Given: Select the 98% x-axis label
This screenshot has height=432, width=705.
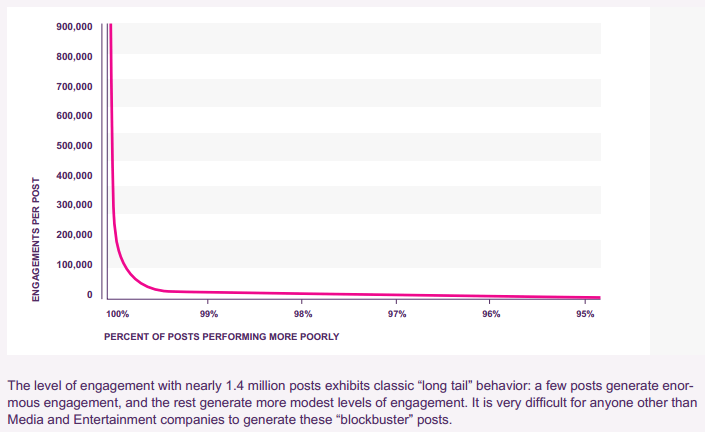Looking at the screenshot, I should [302, 314].
